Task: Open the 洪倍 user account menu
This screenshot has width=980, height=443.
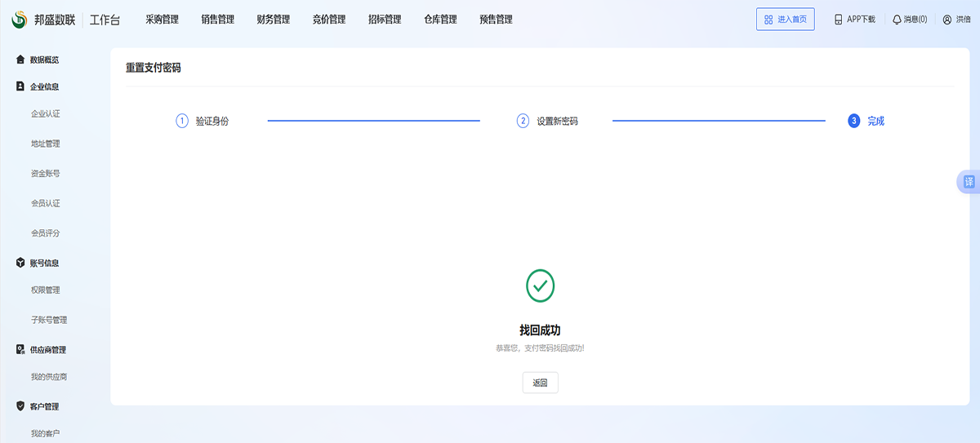Action: click(x=956, y=20)
